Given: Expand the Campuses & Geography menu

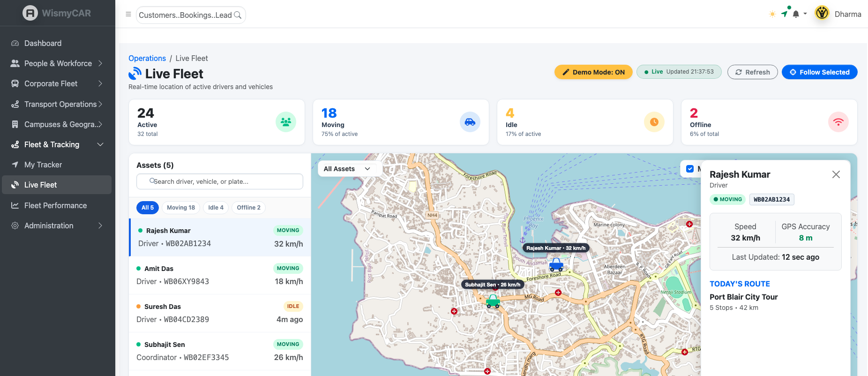Looking at the screenshot, I should point(57,124).
